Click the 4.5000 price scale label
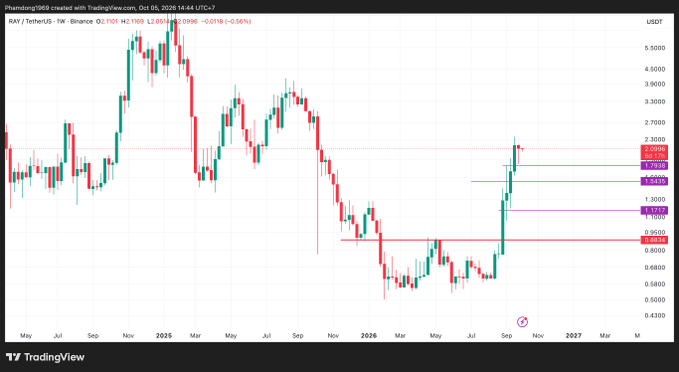This screenshot has width=679, height=372. [654, 69]
